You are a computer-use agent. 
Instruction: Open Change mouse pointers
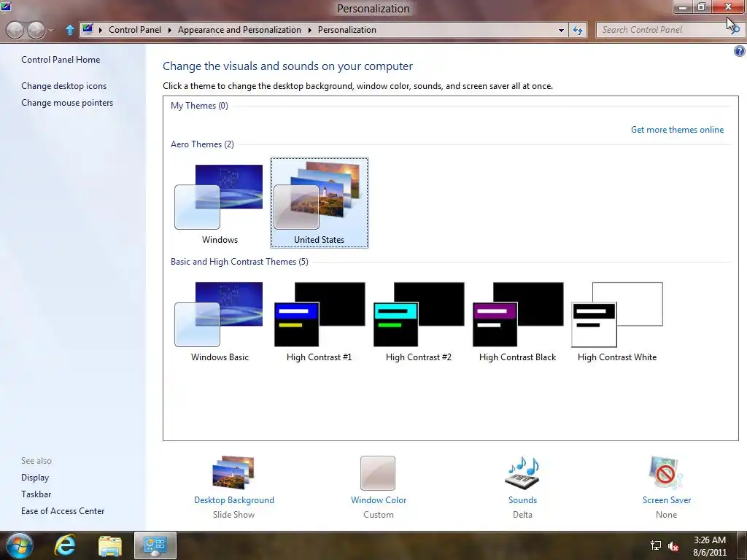67,102
